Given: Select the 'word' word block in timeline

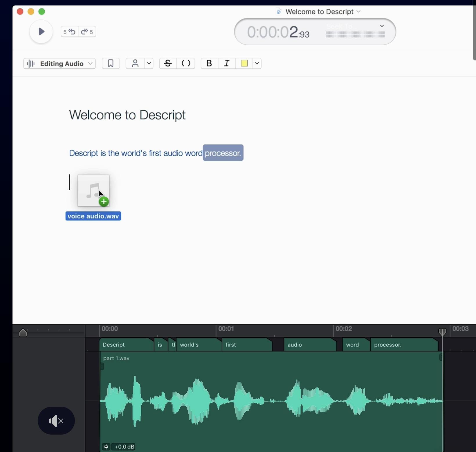Looking at the screenshot, I should tap(356, 345).
